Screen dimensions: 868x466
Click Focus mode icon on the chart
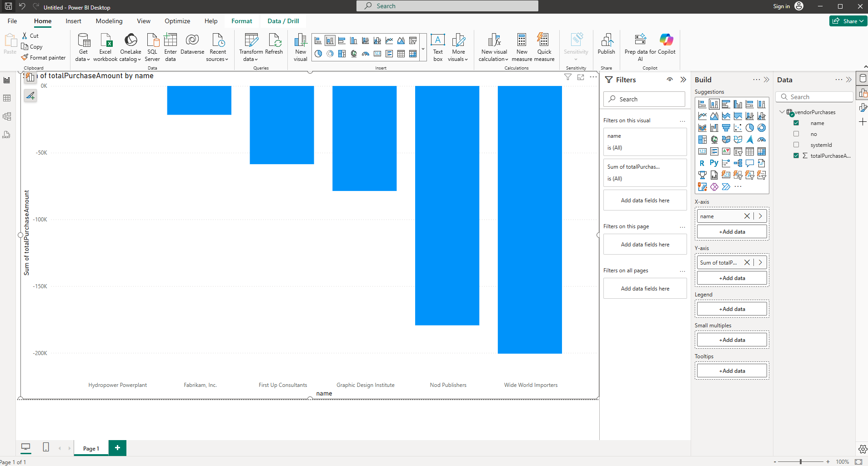pyautogui.click(x=581, y=77)
